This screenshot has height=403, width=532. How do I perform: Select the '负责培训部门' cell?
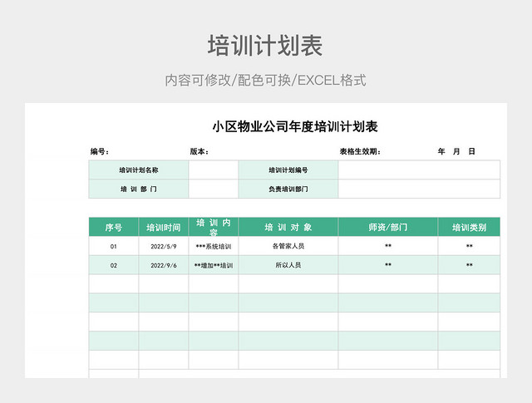point(288,189)
